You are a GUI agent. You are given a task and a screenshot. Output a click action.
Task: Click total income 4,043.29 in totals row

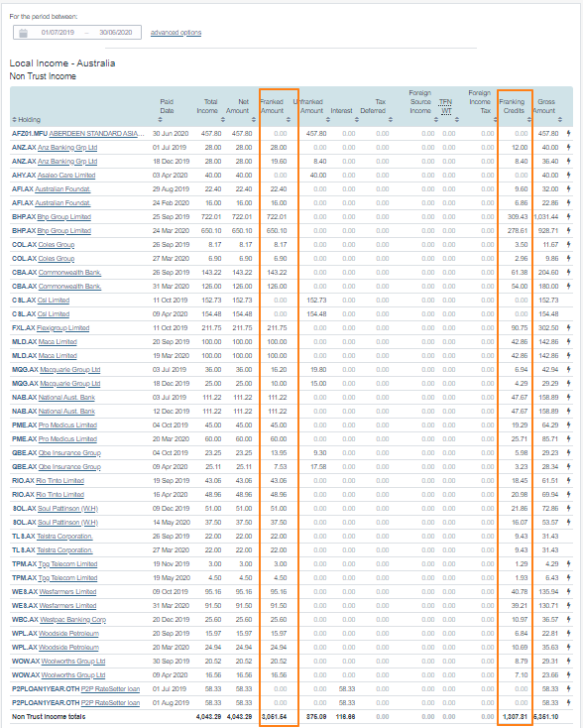click(x=208, y=717)
